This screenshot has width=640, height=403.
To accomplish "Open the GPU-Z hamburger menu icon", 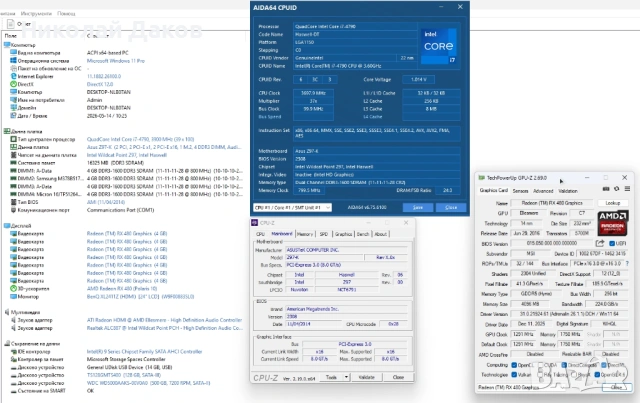I will tap(627, 189).
